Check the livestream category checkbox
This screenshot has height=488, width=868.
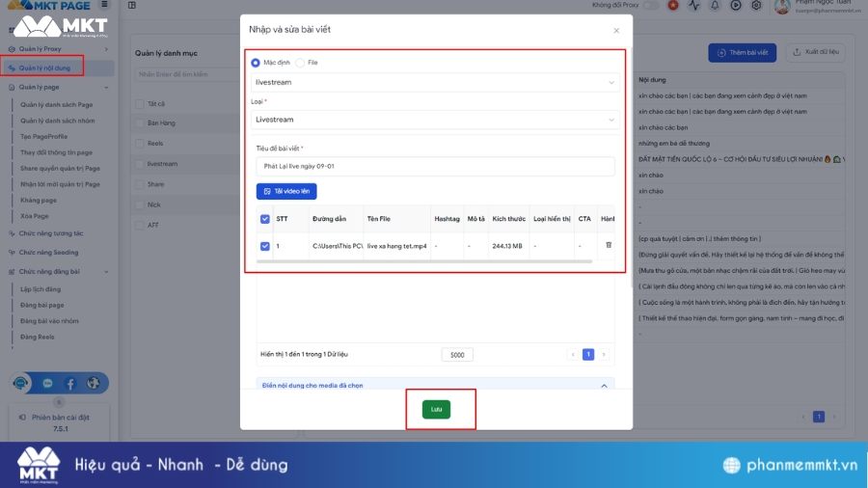(x=140, y=164)
